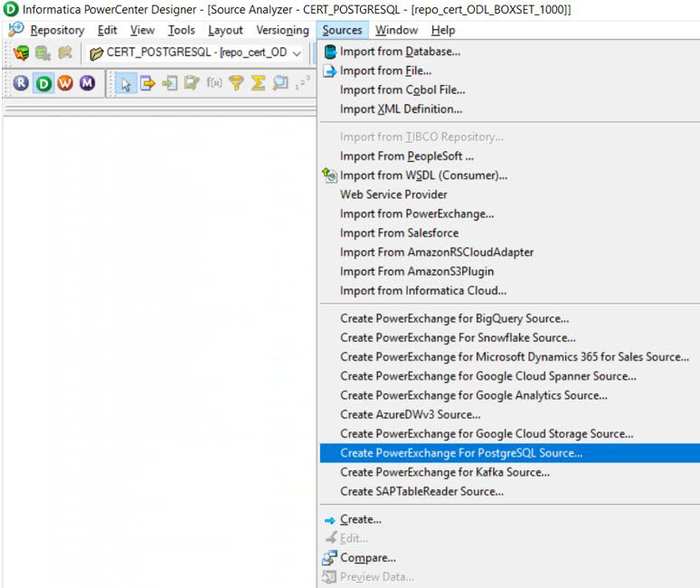
Task: Click the connect to repository toolbar icon
Action: pos(22,52)
